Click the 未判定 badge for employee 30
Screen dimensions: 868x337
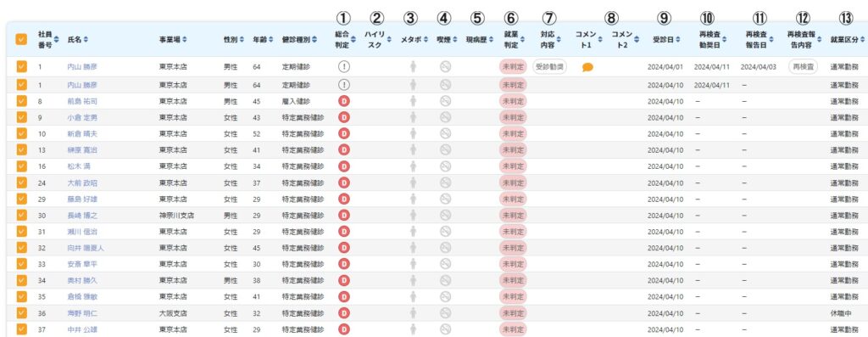[x=513, y=215]
